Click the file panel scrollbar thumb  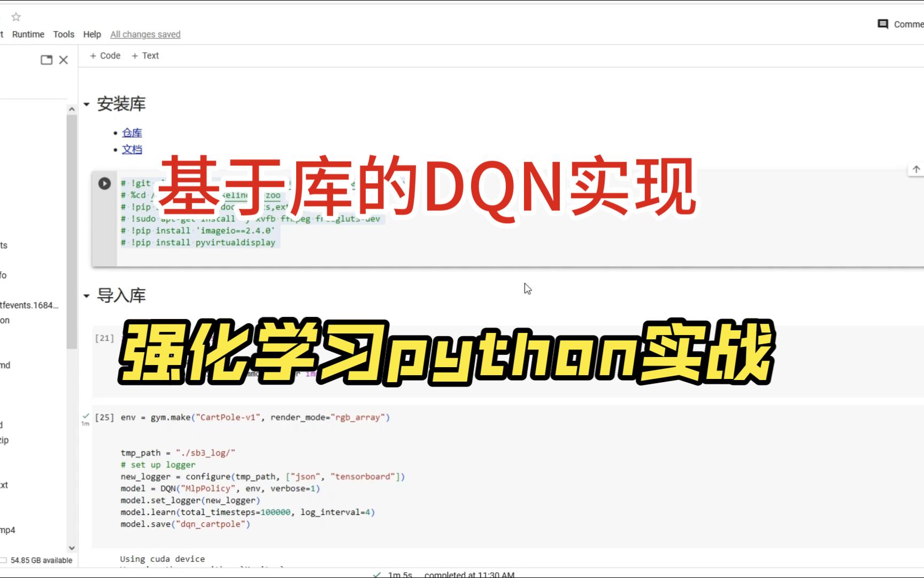72,231
